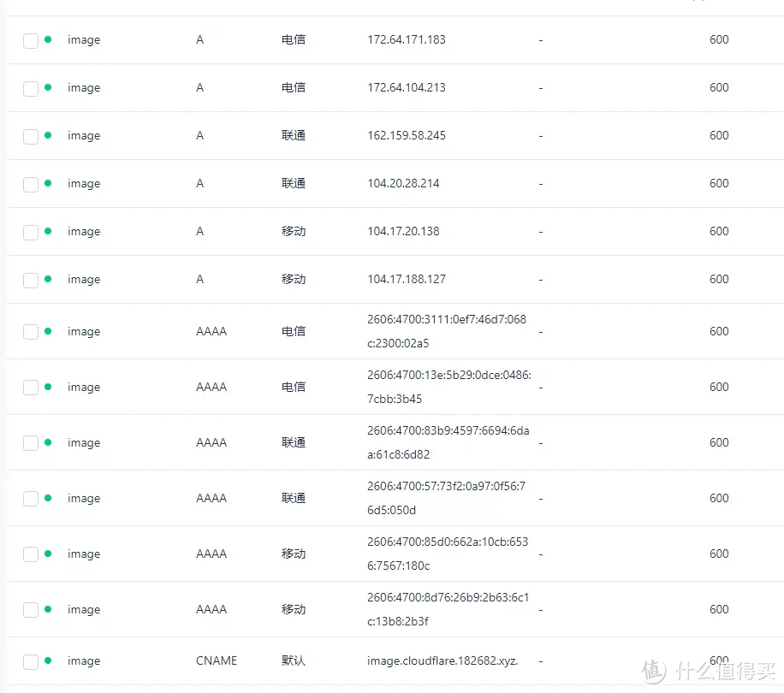This screenshot has width=784, height=693.
Task: Click the IPv6 value starting 2606:4700:85d0
Action: tap(448, 554)
